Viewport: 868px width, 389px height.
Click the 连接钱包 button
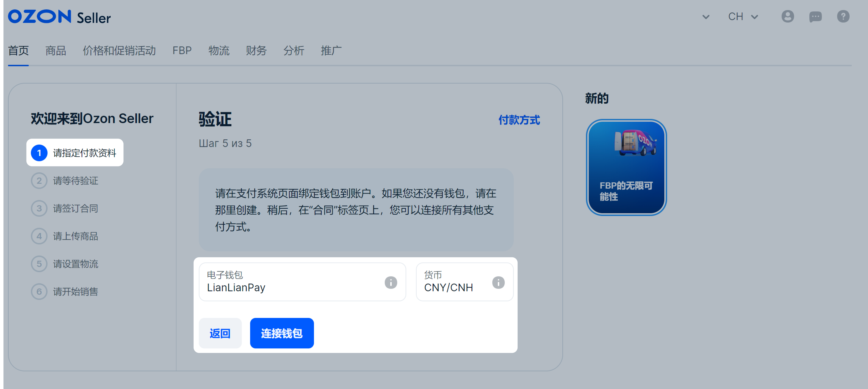282,333
